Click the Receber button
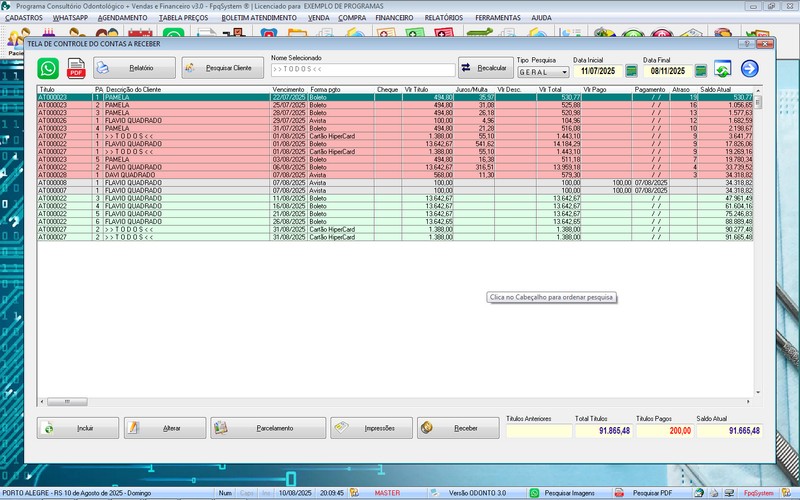Screen dimensions: 800x500 click(x=457, y=428)
